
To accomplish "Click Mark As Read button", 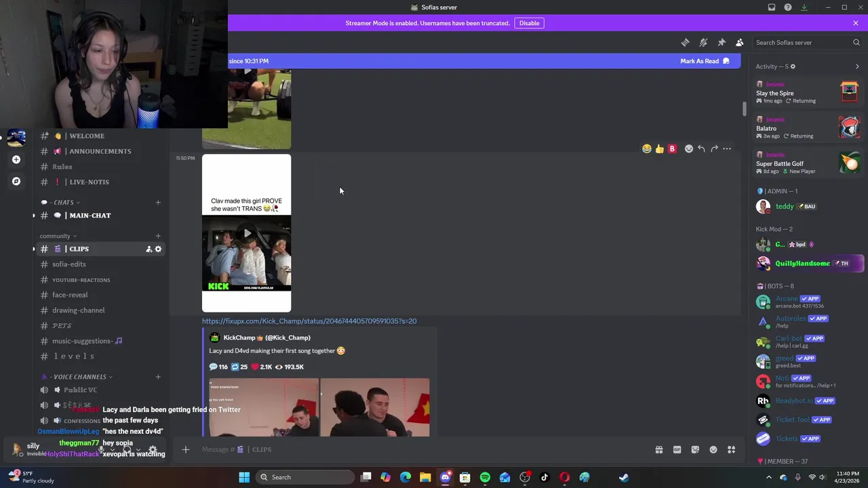I will [705, 61].
